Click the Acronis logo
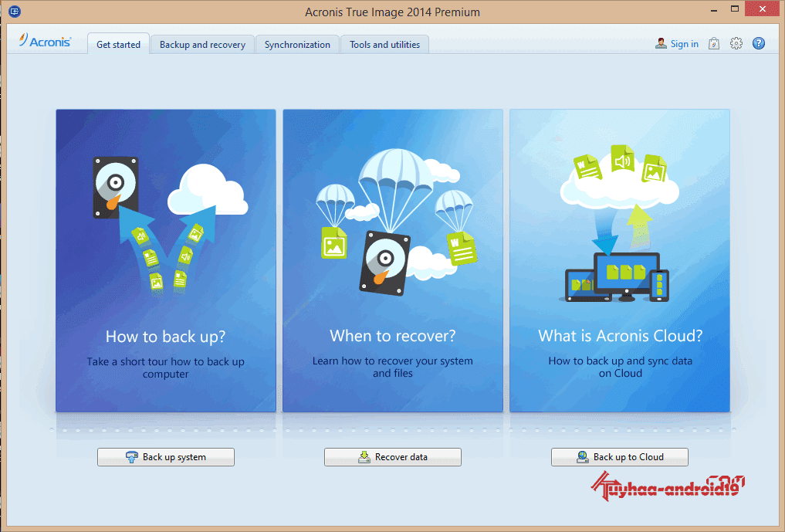 45,41
